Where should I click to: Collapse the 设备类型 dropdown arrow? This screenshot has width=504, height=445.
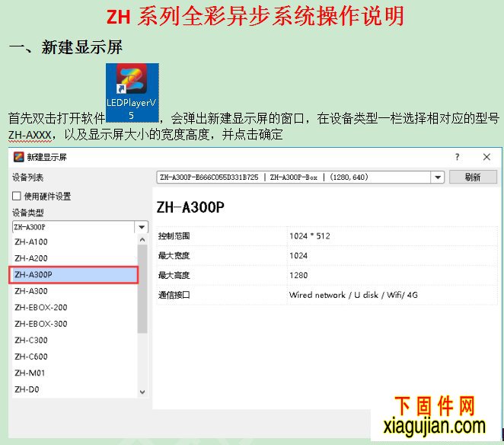(142, 227)
